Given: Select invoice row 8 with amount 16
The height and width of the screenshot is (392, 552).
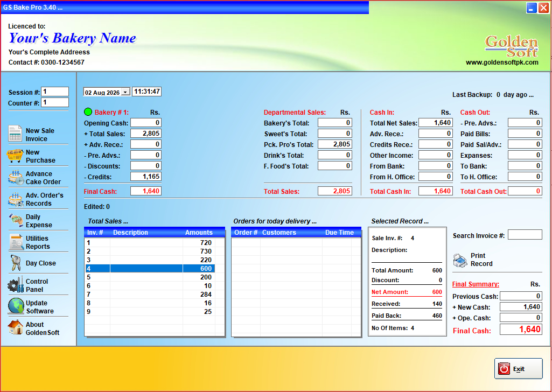Looking at the screenshot, I should [150, 303].
